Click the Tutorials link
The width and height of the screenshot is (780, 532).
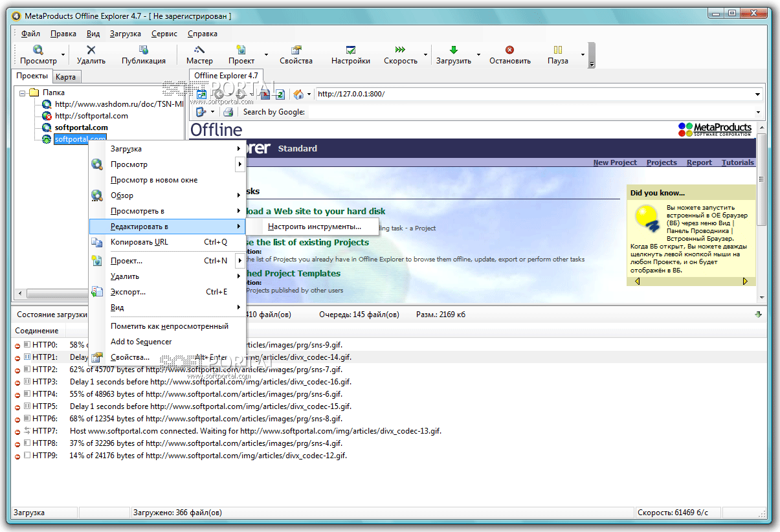click(x=738, y=162)
